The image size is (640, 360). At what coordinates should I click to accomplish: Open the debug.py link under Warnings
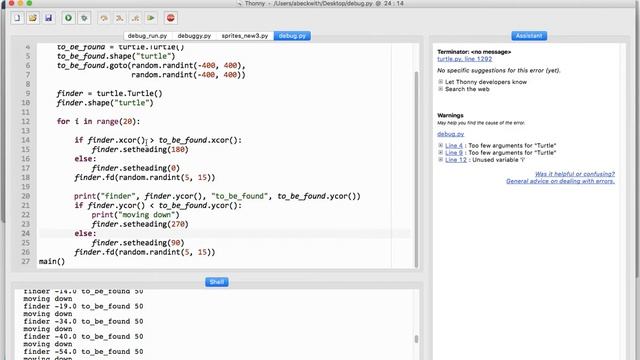click(451, 134)
